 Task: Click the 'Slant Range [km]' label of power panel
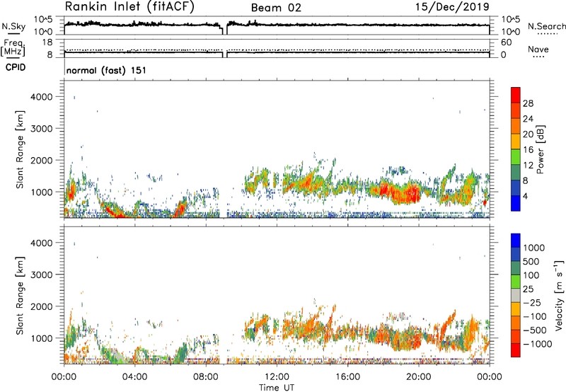20,149
